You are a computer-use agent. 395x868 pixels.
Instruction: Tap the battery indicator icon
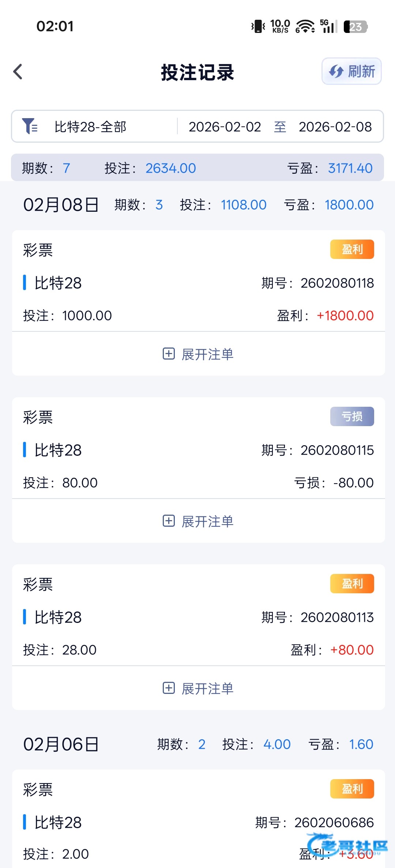click(355, 27)
